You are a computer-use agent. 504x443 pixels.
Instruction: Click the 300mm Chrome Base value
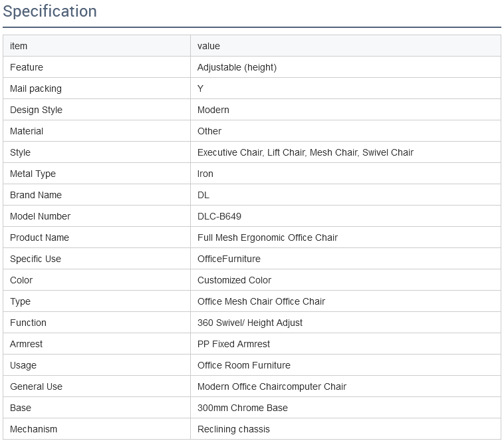pyautogui.click(x=242, y=408)
